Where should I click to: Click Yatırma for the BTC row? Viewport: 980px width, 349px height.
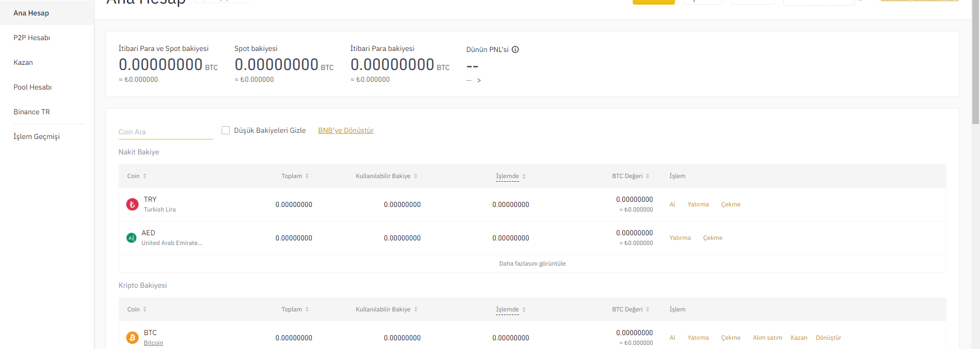click(x=698, y=338)
